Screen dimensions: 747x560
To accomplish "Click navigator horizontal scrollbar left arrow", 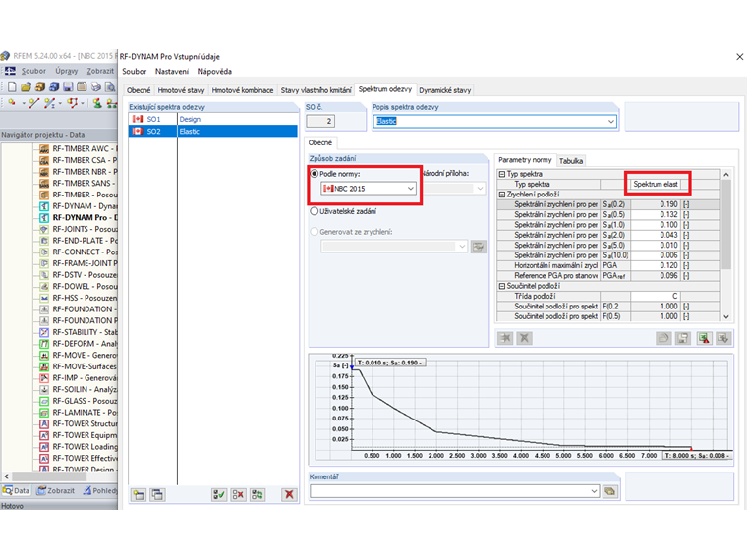I will point(6,476).
